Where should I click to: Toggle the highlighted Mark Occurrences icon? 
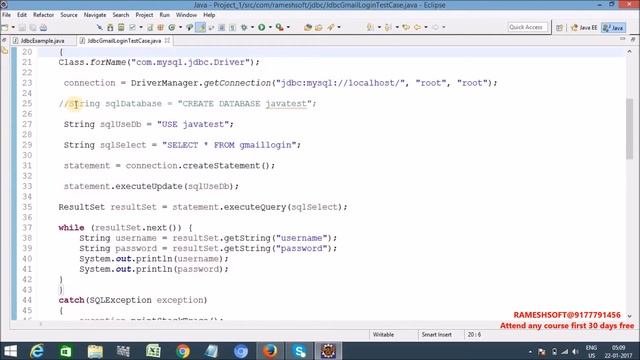(x=200, y=27)
